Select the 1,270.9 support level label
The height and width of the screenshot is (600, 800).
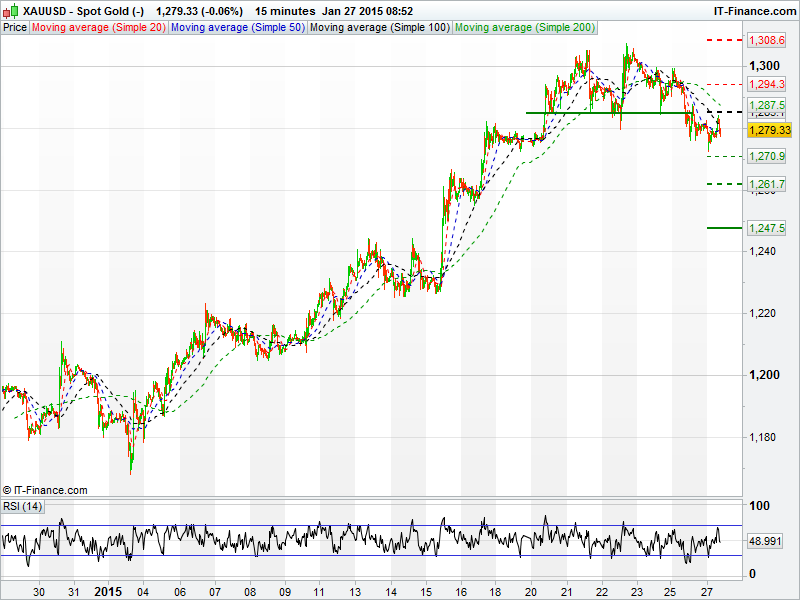[767, 156]
